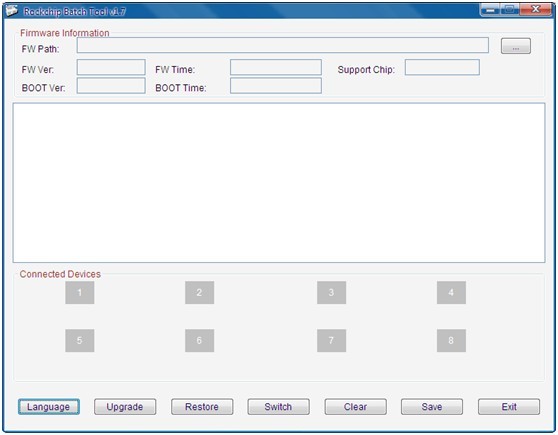
Task: Click the FW Ver text field
Action: coord(111,67)
